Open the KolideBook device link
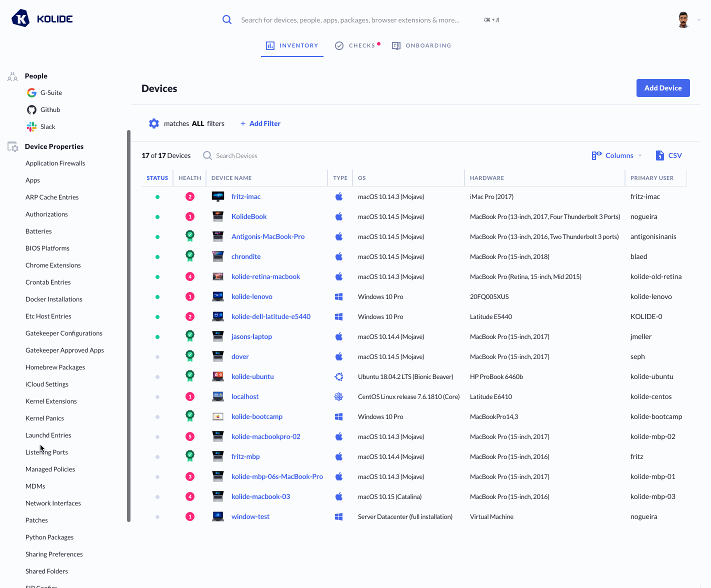 click(x=249, y=216)
